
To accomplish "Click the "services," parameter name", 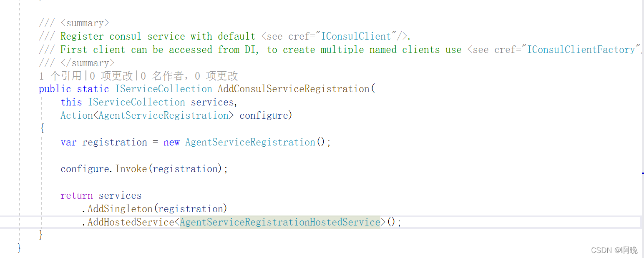I will coord(214,102).
